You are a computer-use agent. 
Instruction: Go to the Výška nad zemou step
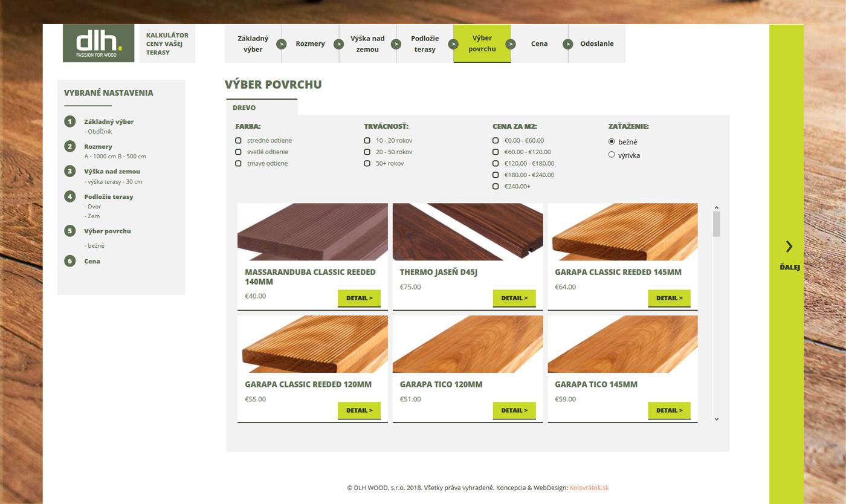pos(367,44)
